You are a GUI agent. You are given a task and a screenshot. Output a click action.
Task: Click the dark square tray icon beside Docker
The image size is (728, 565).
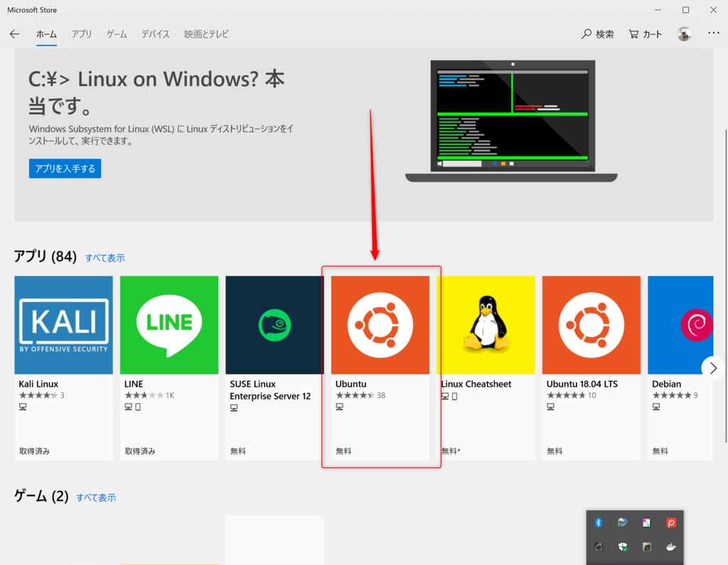pyautogui.click(x=647, y=547)
